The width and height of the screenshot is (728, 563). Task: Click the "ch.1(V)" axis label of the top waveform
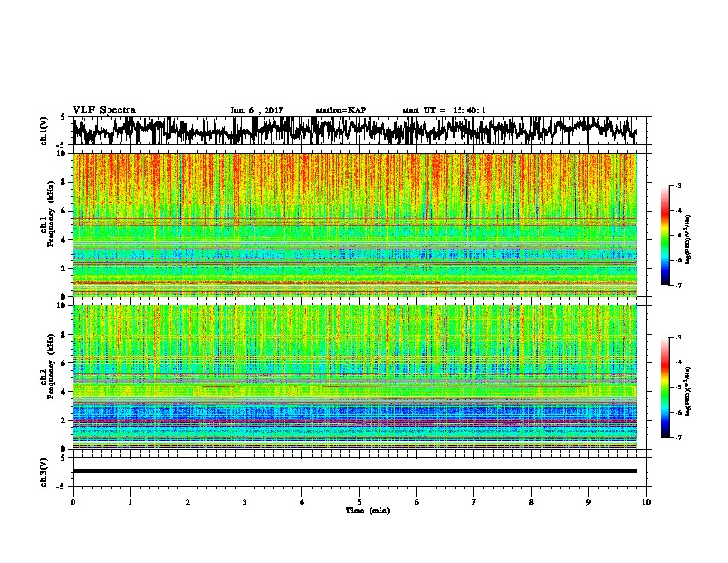(43, 131)
